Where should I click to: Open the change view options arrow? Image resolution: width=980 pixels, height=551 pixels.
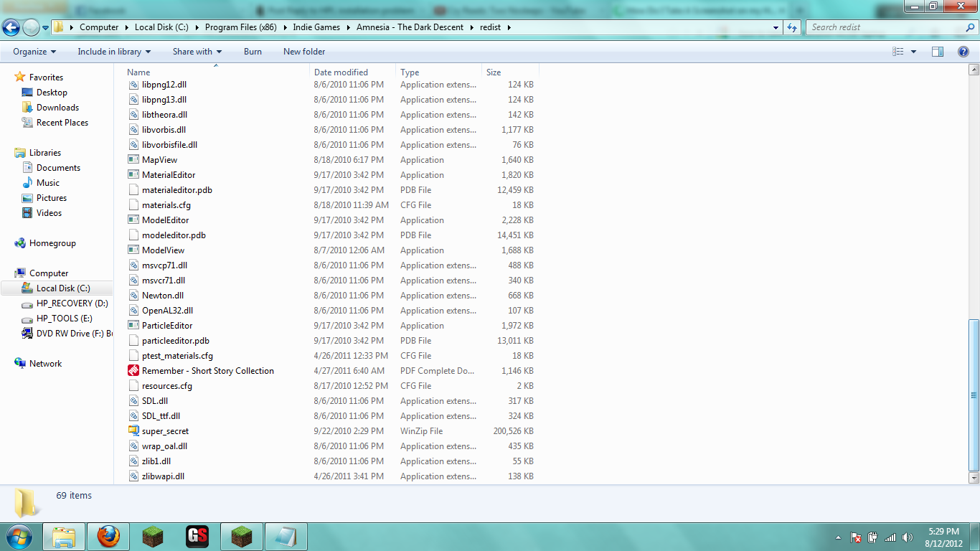pyautogui.click(x=913, y=52)
